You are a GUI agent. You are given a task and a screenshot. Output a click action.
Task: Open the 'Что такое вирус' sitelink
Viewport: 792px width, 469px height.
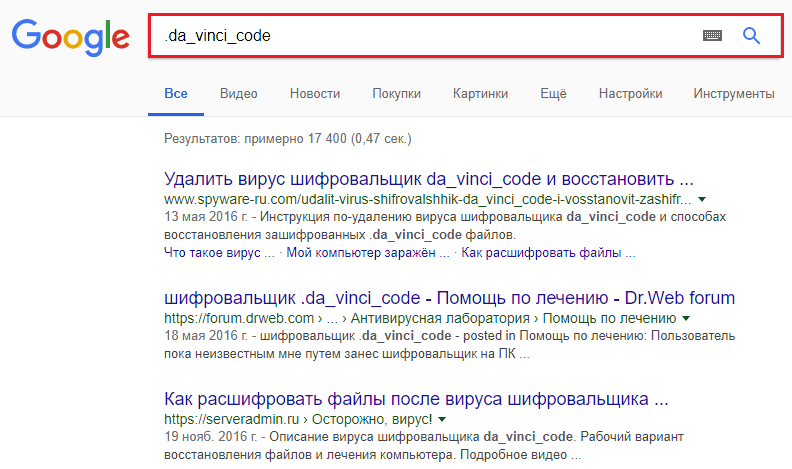[218, 253]
